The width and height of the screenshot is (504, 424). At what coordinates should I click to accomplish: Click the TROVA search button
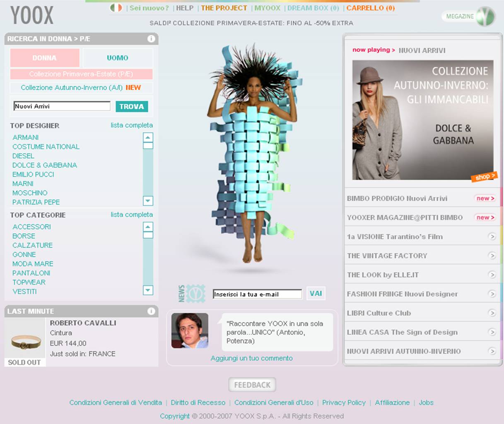coord(132,107)
